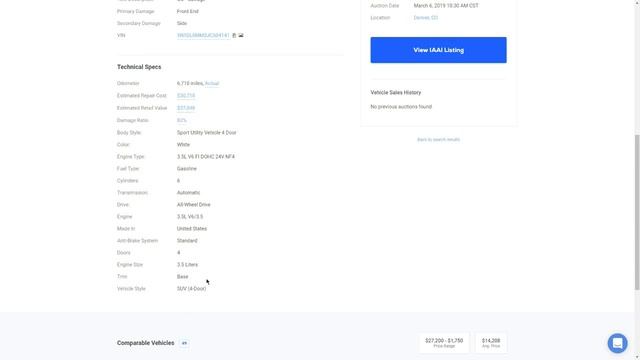Click the Comparable Vehicles count badge
Screen dimensions: 640x360
[x=184, y=343]
